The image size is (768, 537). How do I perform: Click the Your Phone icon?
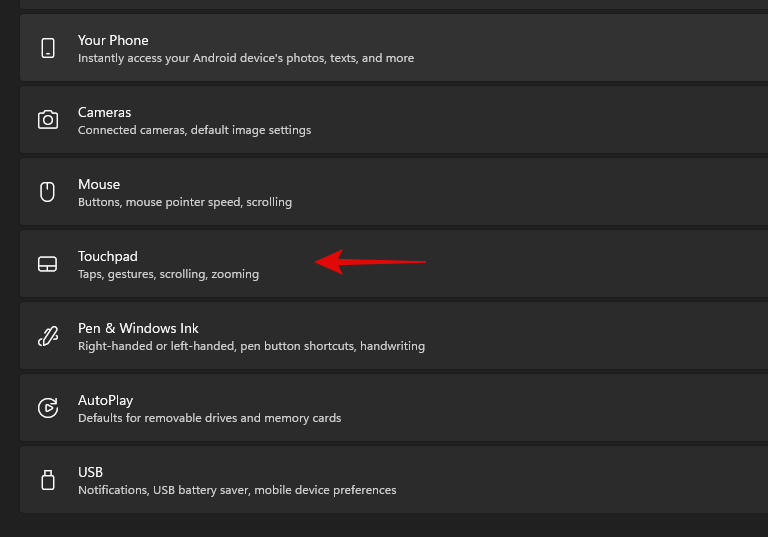47,48
